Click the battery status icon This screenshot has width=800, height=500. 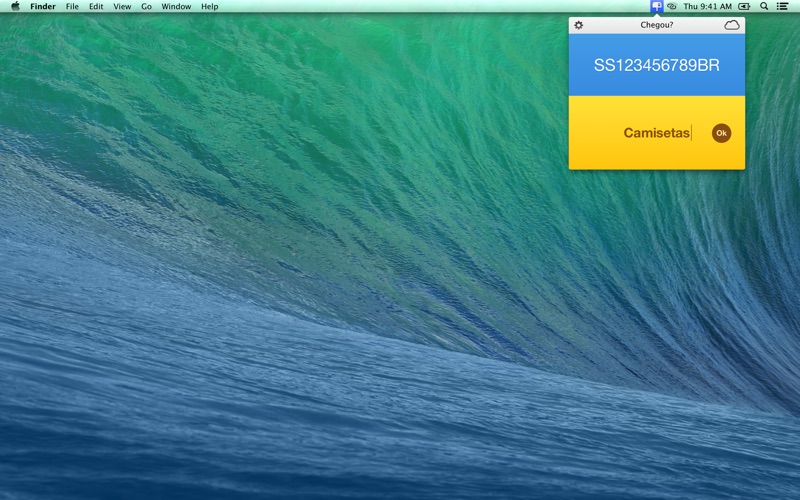[744, 6]
